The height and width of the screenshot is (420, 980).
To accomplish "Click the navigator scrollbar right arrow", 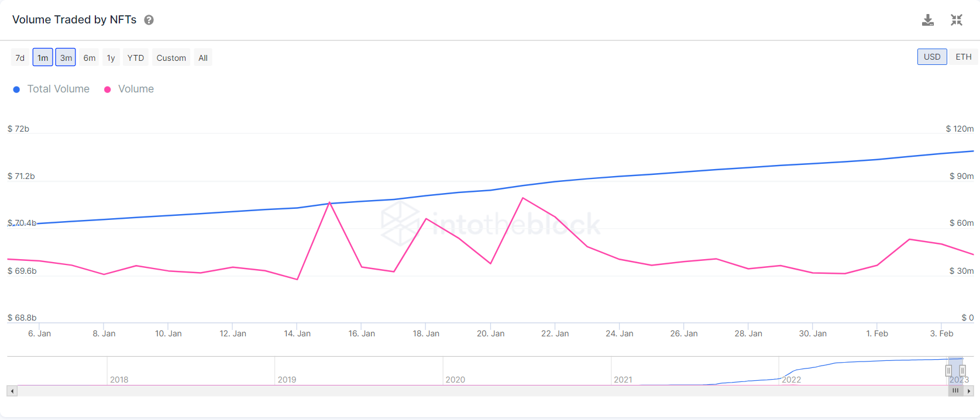I will click(969, 391).
